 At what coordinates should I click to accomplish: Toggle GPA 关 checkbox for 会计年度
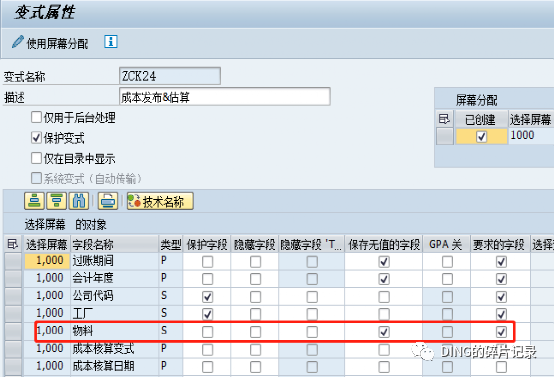pos(447,279)
